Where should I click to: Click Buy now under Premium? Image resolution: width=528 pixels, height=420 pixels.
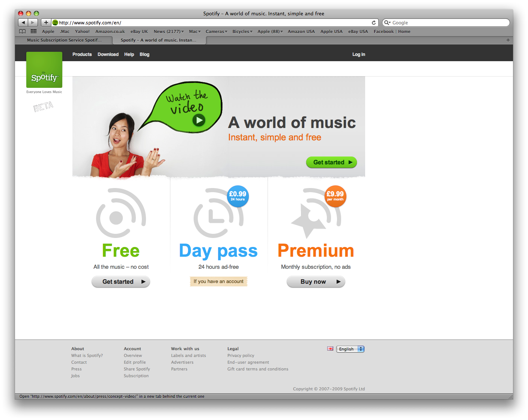316,282
